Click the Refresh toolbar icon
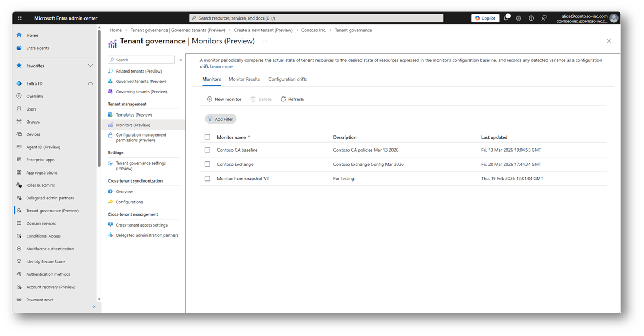The height and width of the screenshot is (336, 644). click(284, 99)
